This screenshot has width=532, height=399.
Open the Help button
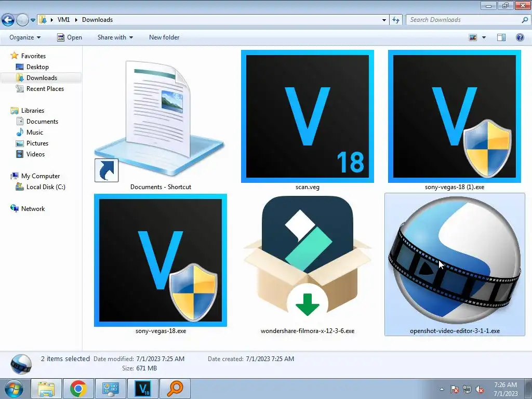[520, 37]
